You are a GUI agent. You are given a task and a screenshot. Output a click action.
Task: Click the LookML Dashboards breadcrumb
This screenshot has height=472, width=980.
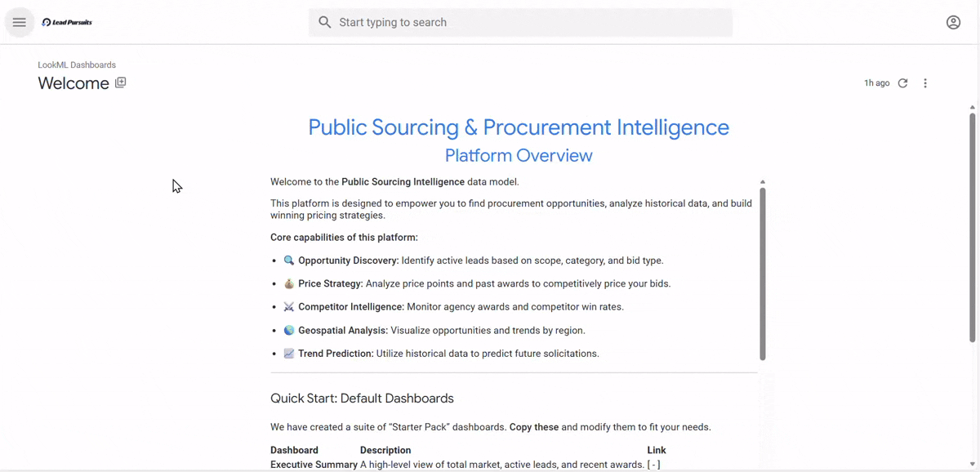tap(77, 65)
